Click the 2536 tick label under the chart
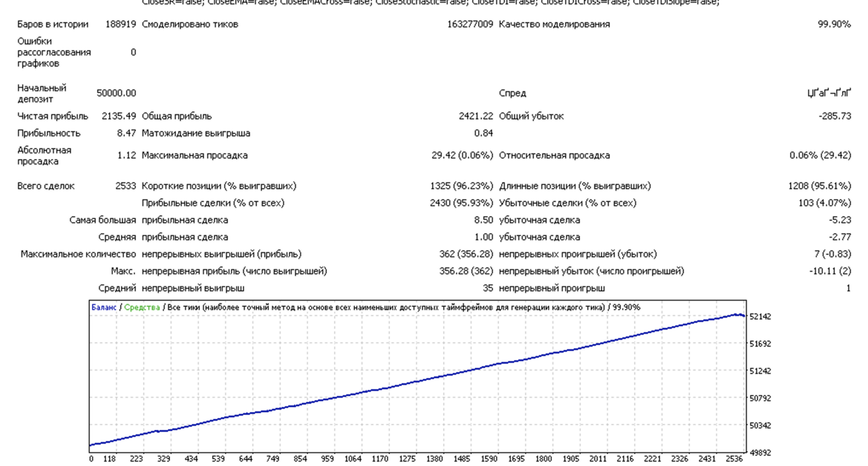Image resolution: width=868 pixels, height=466 pixels. pyautogui.click(x=734, y=459)
